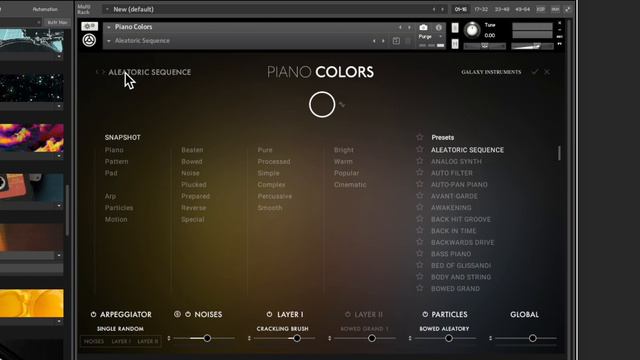
Task: Open snapshot view with the camera icon
Action: (x=423, y=27)
